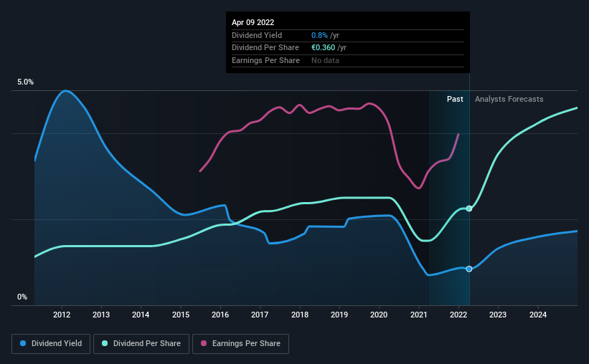Viewport: 589px width, 364px height.
Task: Select the blue data point marker at Apr 2022
Action: tap(469, 269)
